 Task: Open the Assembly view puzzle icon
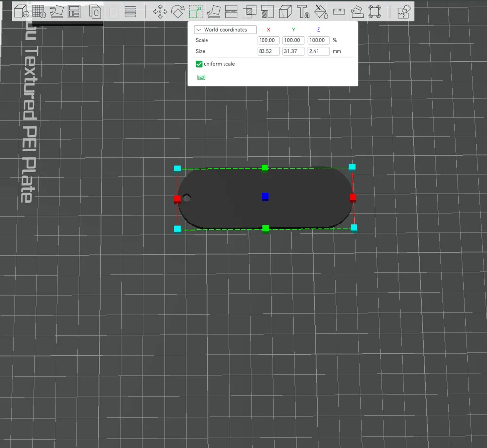pos(404,12)
